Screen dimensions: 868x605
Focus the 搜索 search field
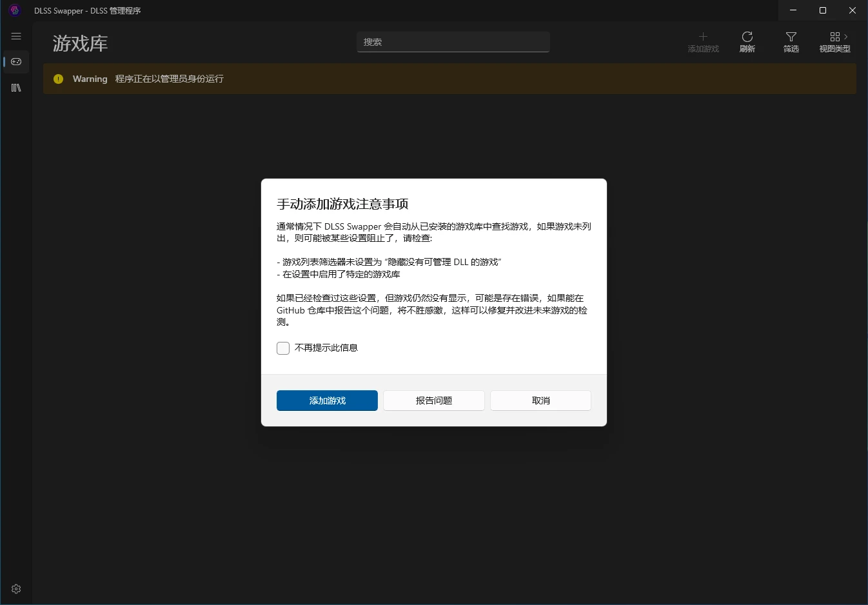(453, 42)
